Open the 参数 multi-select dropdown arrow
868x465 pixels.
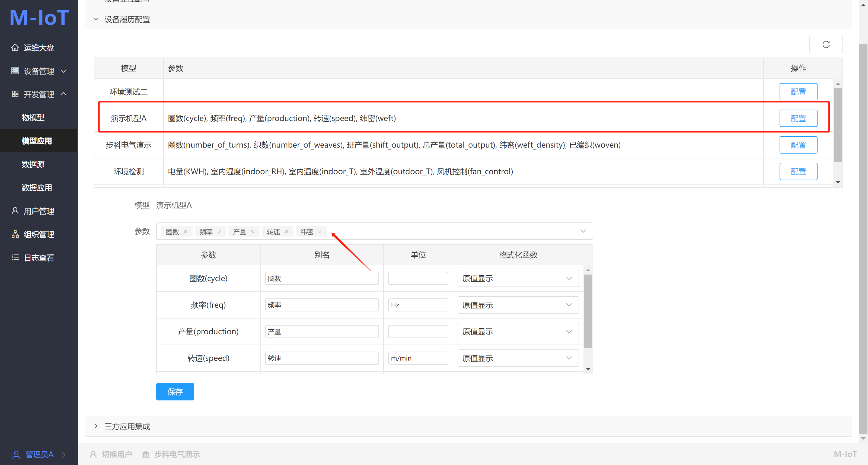coord(583,231)
